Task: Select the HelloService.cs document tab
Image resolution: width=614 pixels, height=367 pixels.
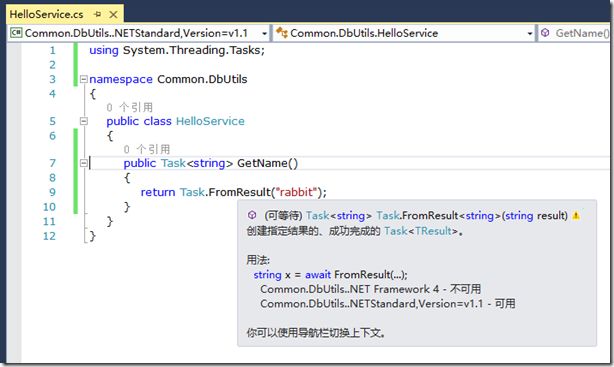Action: [47, 14]
